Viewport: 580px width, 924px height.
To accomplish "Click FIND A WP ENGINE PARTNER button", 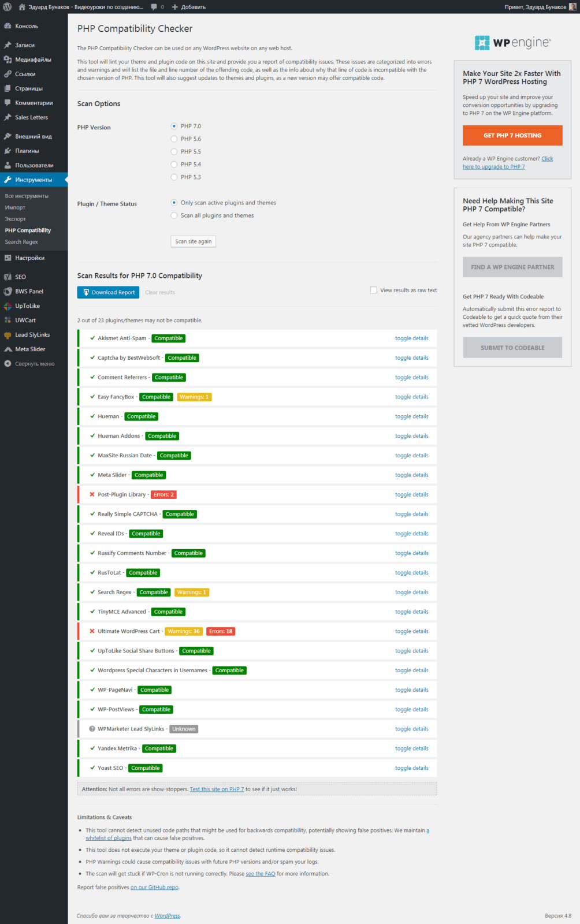I will point(512,267).
